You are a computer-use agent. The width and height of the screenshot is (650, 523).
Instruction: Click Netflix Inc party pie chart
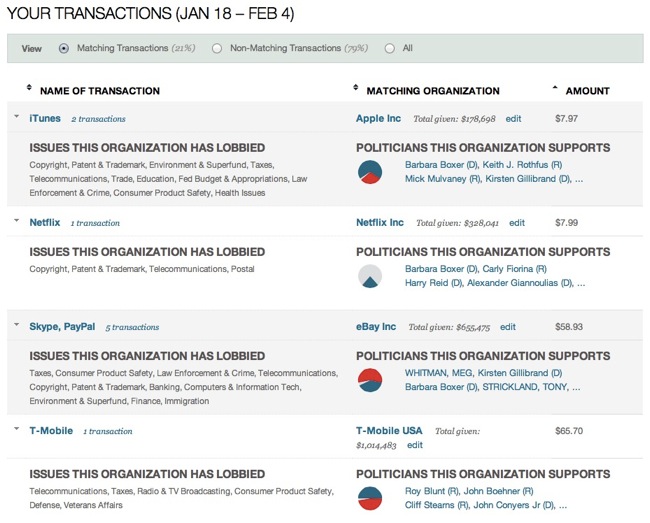point(370,276)
